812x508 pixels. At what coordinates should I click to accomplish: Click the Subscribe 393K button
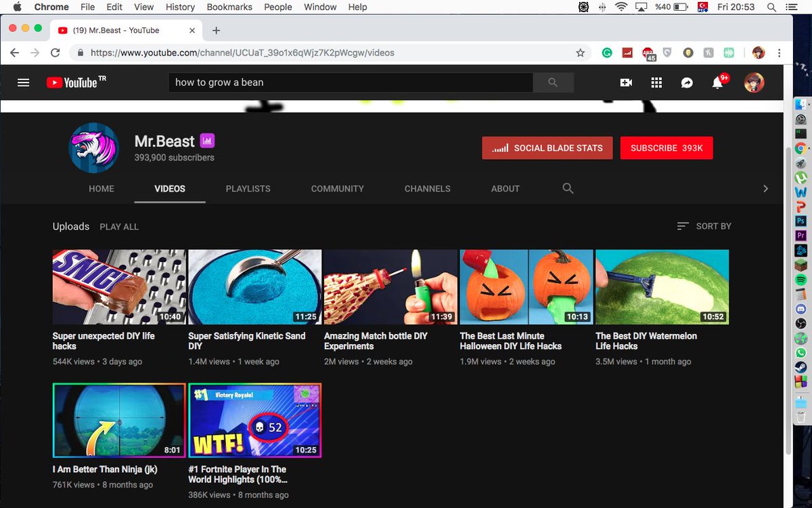tap(667, 148)
